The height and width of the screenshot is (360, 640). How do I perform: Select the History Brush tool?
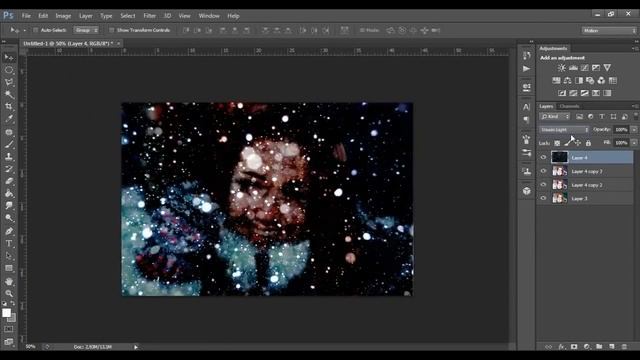pos(9,169)
